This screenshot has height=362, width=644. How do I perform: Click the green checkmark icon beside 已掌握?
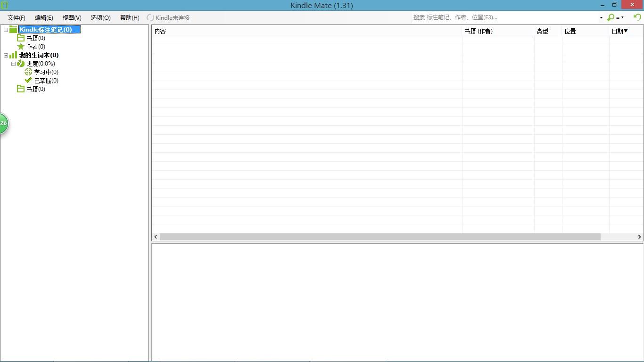coord(28,80)
